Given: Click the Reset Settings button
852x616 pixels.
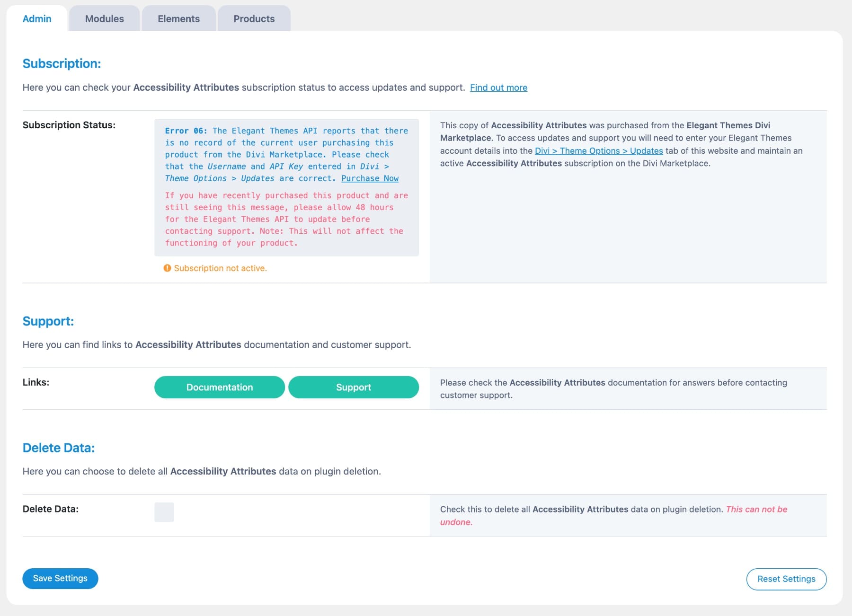Looking at the screenshot, I should [x=786, y=579].
